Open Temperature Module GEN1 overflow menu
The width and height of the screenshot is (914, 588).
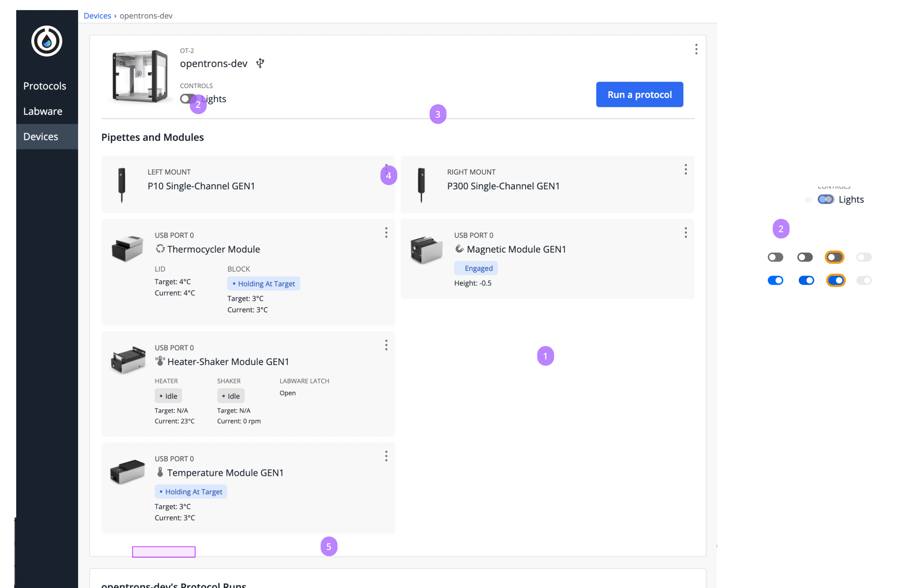tap(386, 456)
